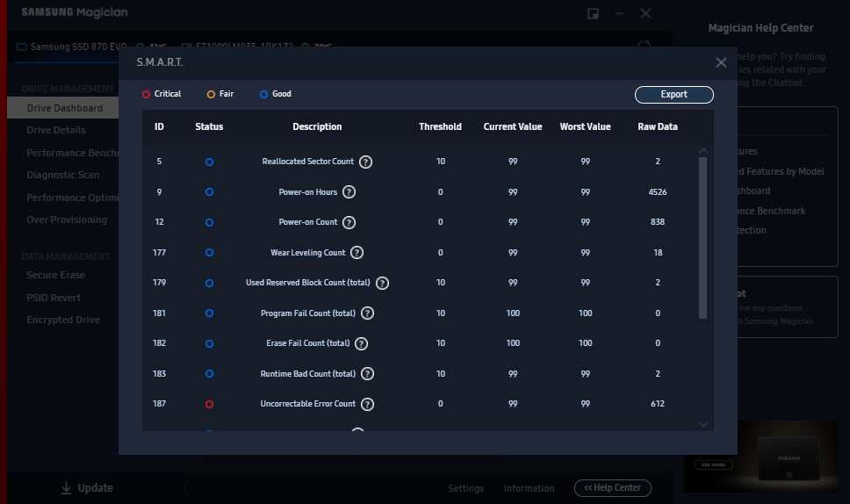
Task: Click the Worst Value column header
Action: tap(586, 126)
